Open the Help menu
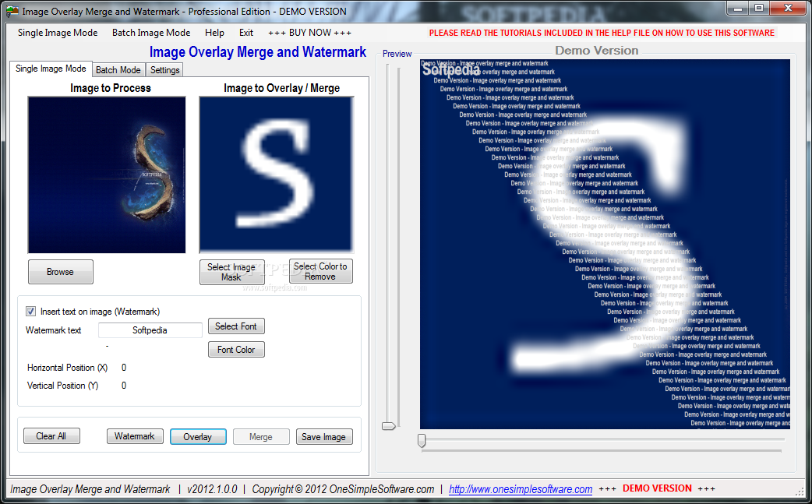812x504 pixels. 214,33
